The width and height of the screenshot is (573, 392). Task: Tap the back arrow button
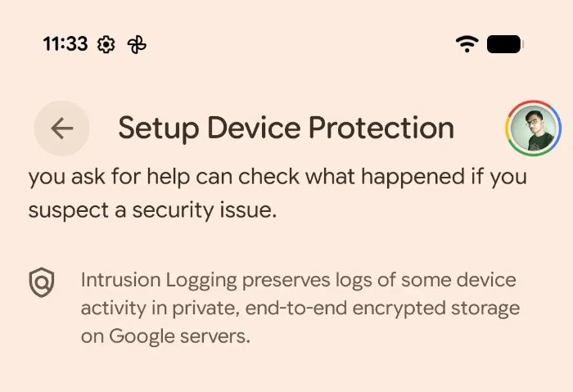click(x=61, y=128)
